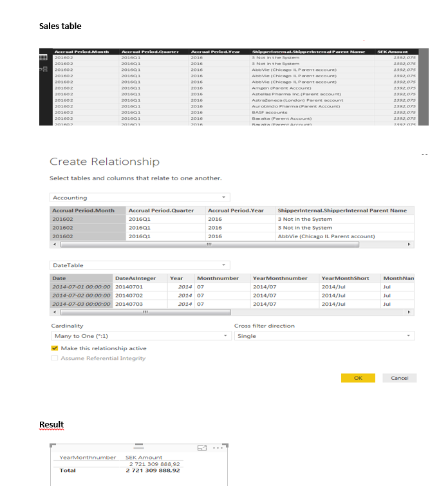Click YearMonthnumber header in Result visual
448x486 pixels.
click(x=88, y=458)
